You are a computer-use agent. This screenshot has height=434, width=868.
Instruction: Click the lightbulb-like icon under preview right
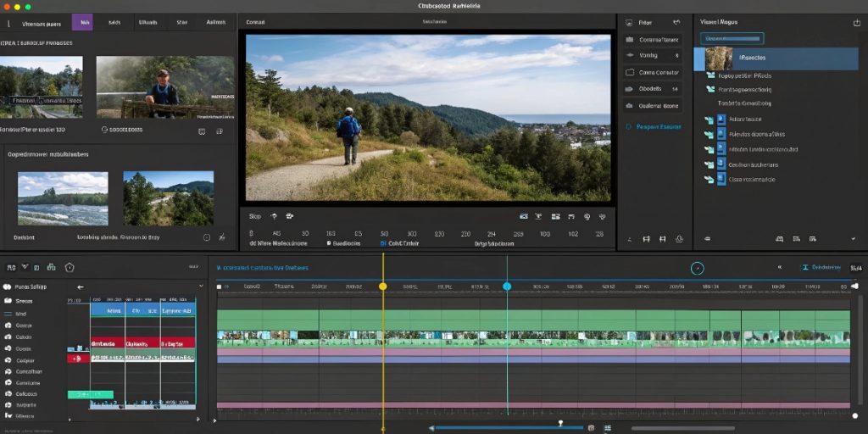(587, 217)
